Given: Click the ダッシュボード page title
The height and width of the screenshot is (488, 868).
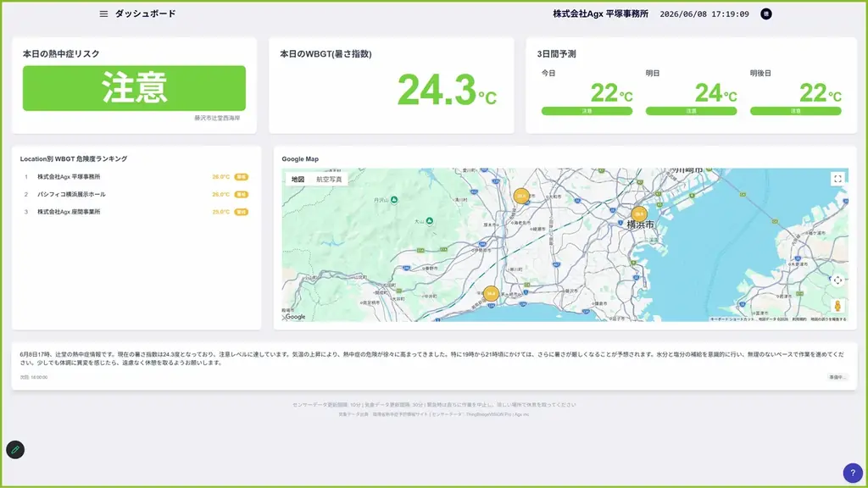Looking at the screenshot, I should pyautogui.click(x=145, y=14).
